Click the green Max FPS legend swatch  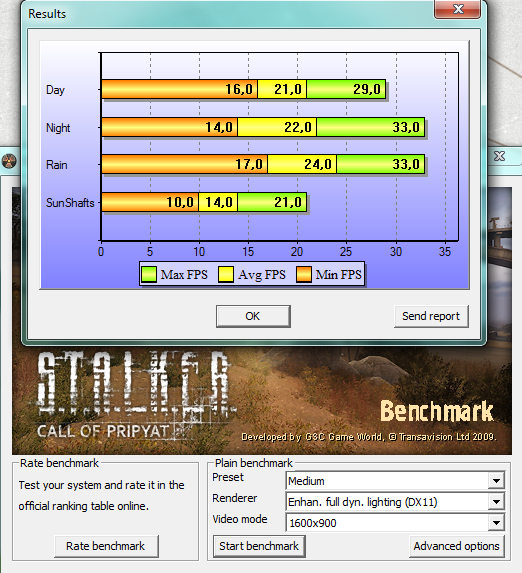coord(149,274)
